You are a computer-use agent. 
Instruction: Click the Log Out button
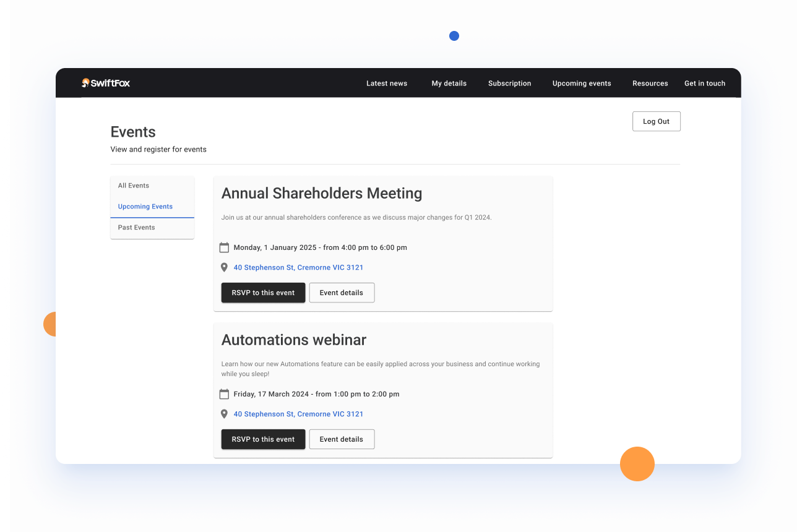coord(656,121)
